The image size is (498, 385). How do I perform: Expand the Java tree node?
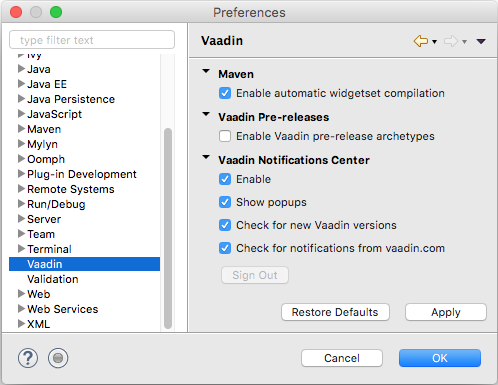tap(21, 69)
